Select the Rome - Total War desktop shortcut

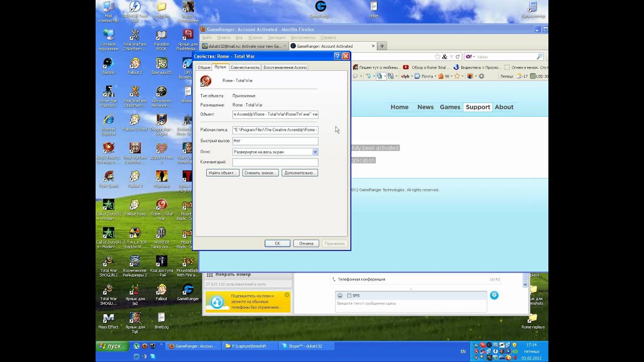coord(162,209)
